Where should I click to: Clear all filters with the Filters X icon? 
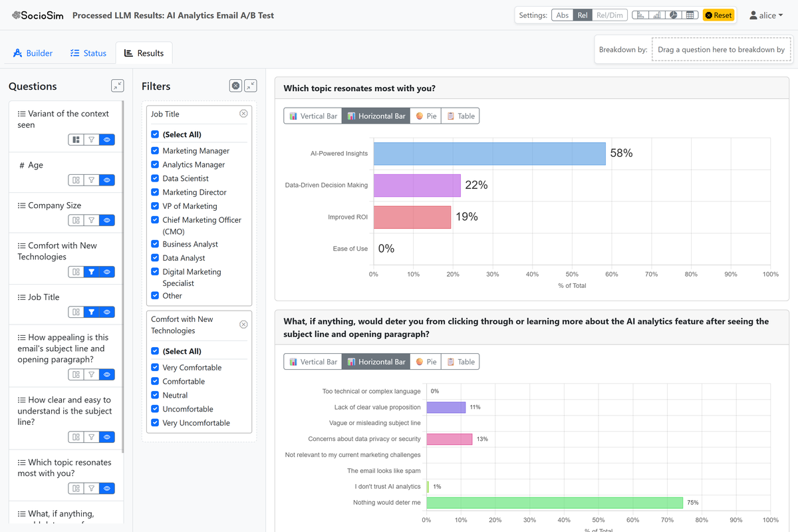tap(235, 85)
